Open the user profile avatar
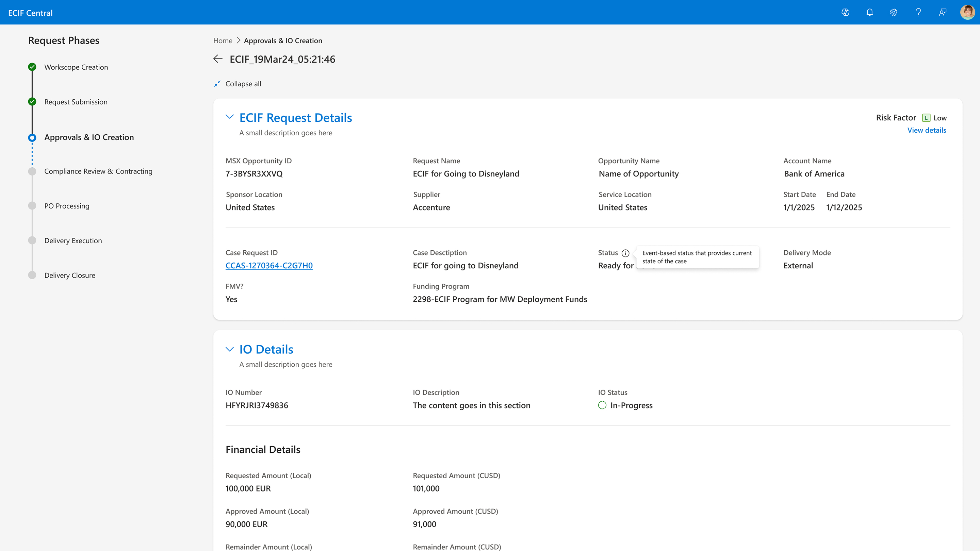This screenshot has width=980, height=551. click(967, 12)
